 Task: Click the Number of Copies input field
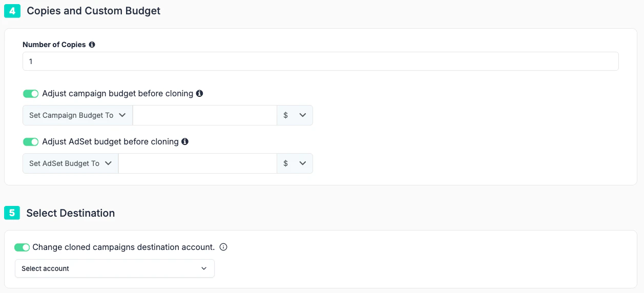(321, 61)
